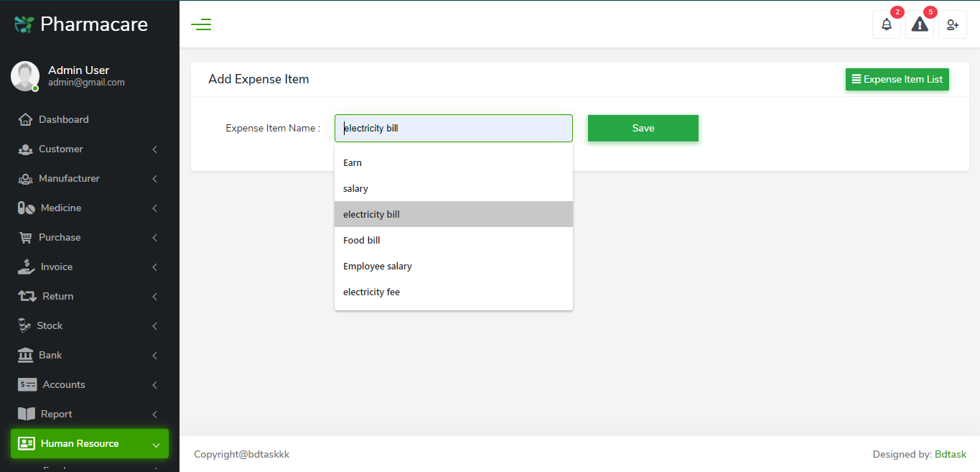This screenshot has height=472, width=980.
Task: Click the Purchase shopping cart icon
Action: (x=26, y=237)
